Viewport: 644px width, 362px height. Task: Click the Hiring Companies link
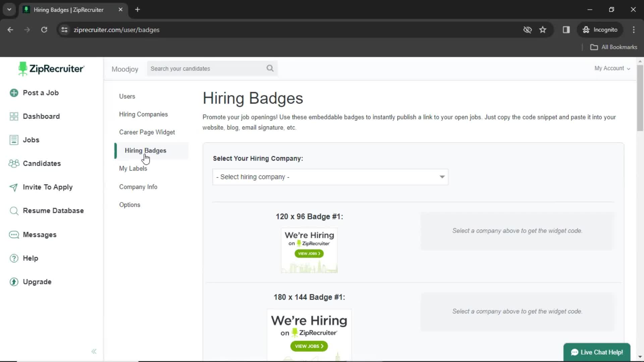click(x=143, y=114)
